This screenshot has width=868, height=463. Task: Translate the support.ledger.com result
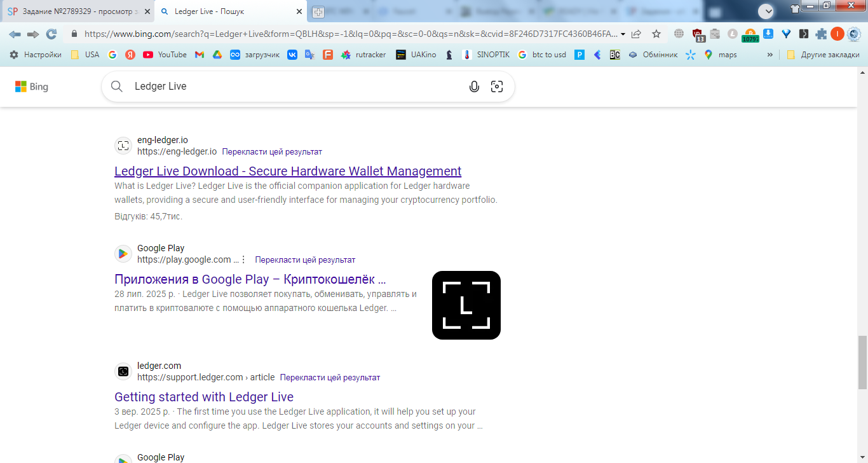pos(330,378)
